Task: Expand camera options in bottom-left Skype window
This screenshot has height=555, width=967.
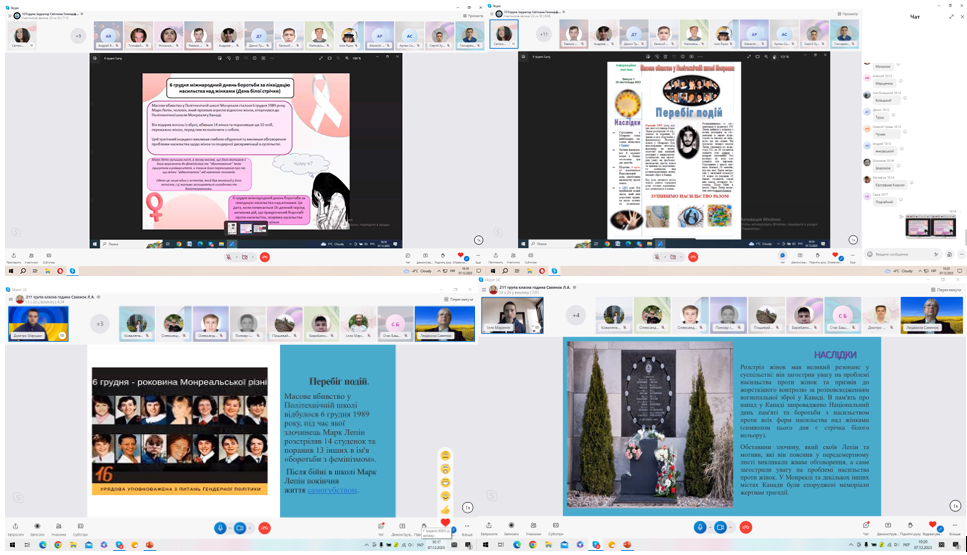Action: (249, 528)
